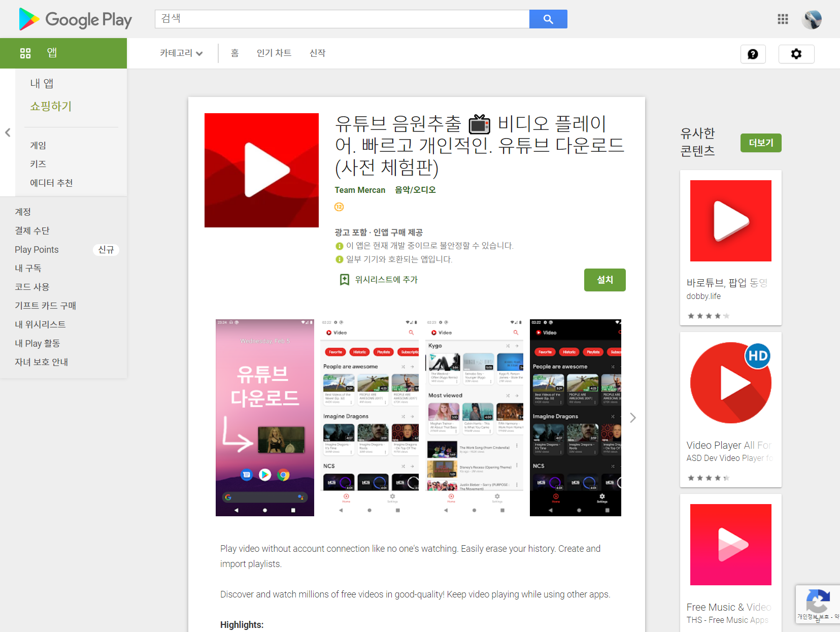Open 내 위시리스트
The width and height of the screenshot is (840, 632).
pos(40,324)
